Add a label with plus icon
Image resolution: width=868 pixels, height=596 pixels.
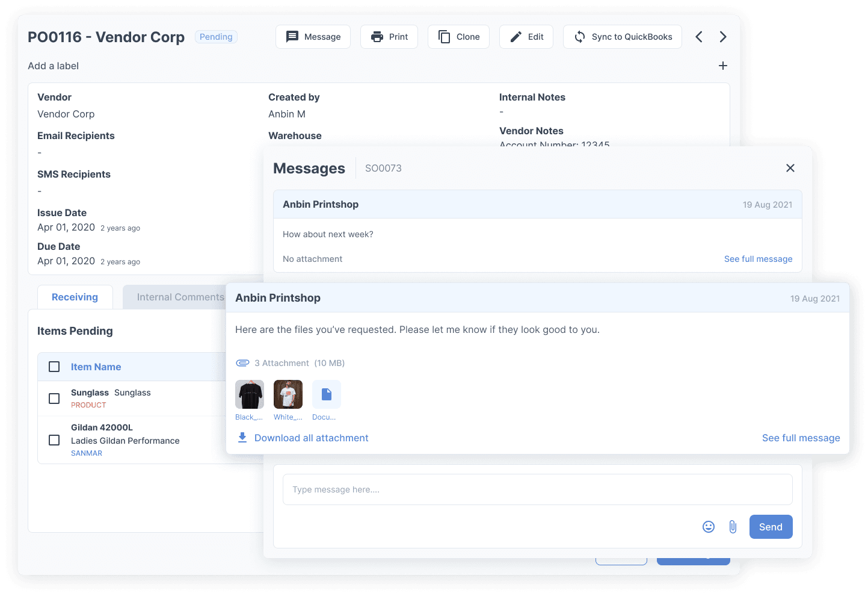723,66
